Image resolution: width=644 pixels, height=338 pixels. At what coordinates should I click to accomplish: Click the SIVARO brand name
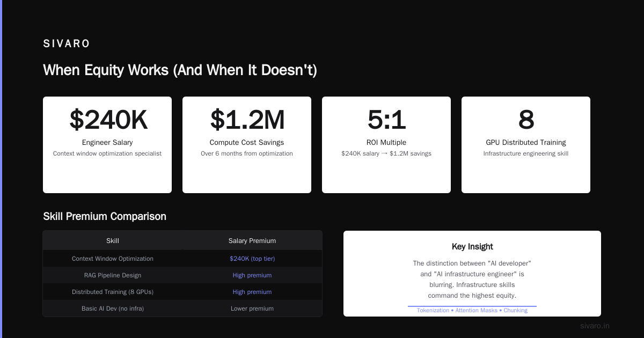pos(67,44)
